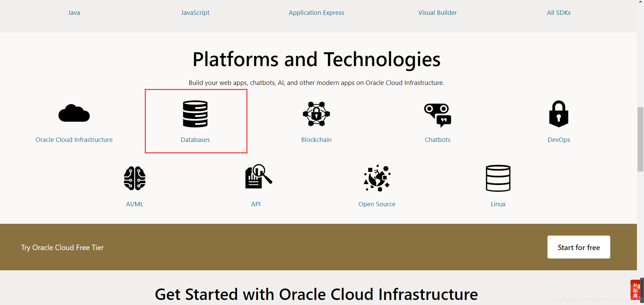The image size is (644, 305).
Task: Click the Try Oracle Cloud Free Tier text
Action: pyautogui.click(x=62, y=247)
